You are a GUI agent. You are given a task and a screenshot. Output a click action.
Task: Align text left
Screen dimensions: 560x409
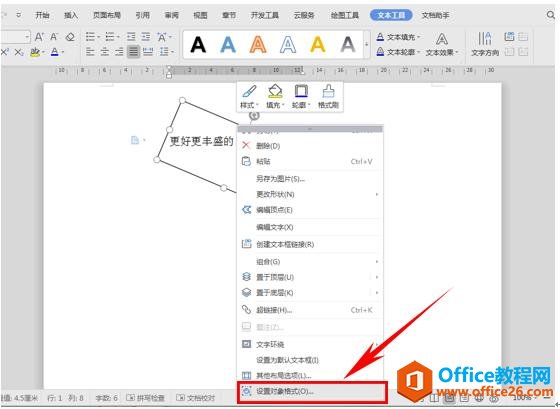pos(90,52)
